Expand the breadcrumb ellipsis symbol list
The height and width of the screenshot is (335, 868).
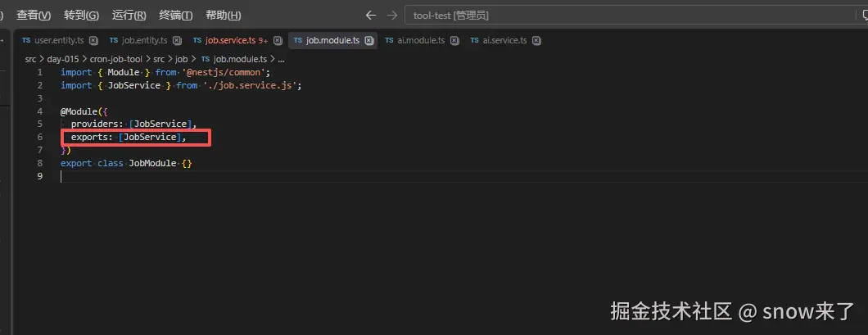[x=281, y=59]
